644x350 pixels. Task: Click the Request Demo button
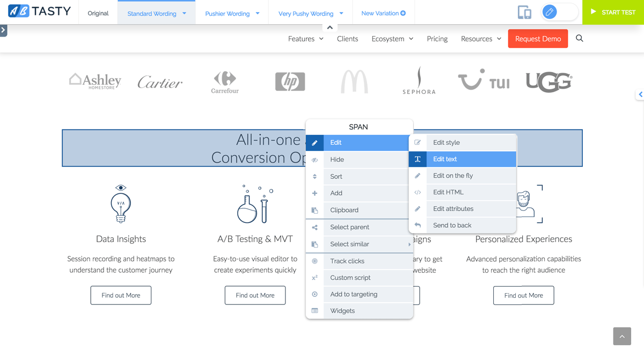[x=538, y=39]
